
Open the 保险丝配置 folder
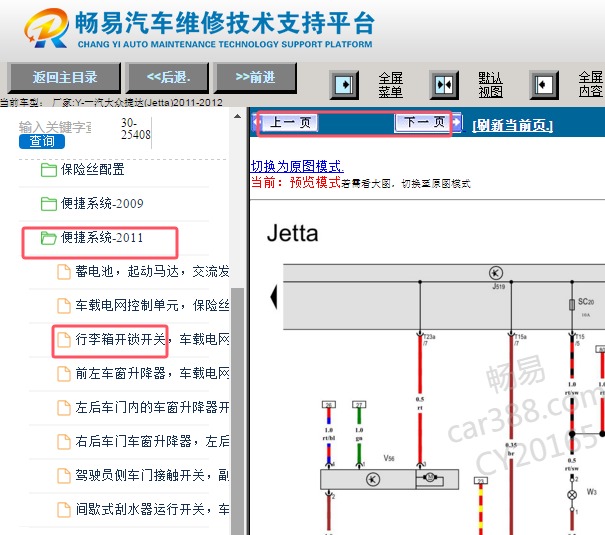coord(92,169)
